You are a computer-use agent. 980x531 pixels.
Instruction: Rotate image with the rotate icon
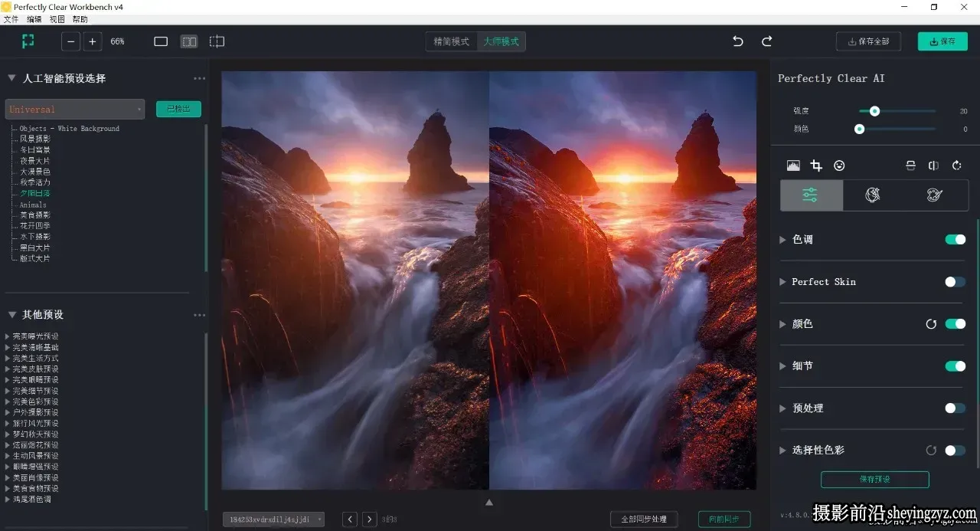click(956, 166)
